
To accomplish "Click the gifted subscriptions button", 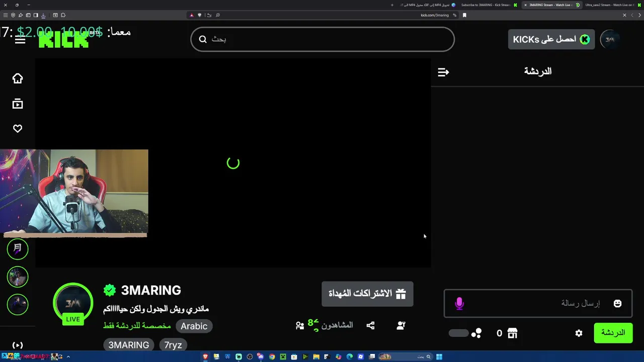I will pos(367,294).
